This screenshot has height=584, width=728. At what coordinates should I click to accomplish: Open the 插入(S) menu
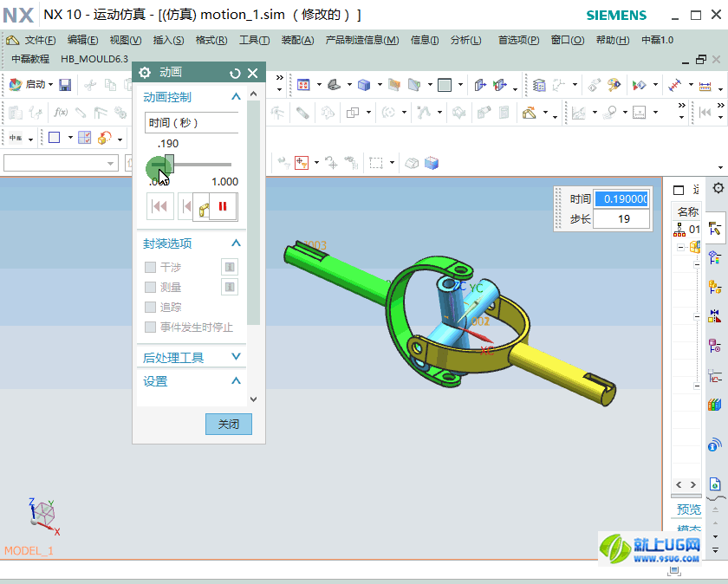tap(168, 41)
